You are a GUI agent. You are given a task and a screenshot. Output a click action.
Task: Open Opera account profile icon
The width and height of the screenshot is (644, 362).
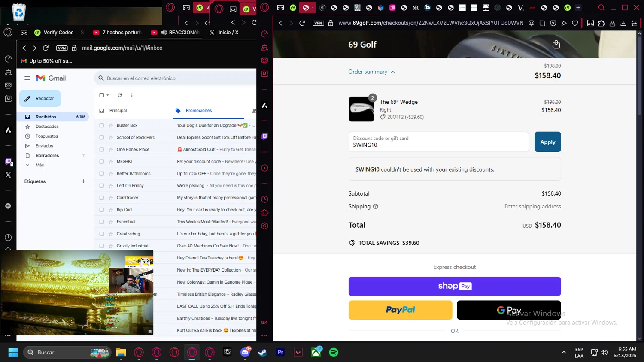tap(613, 23)
